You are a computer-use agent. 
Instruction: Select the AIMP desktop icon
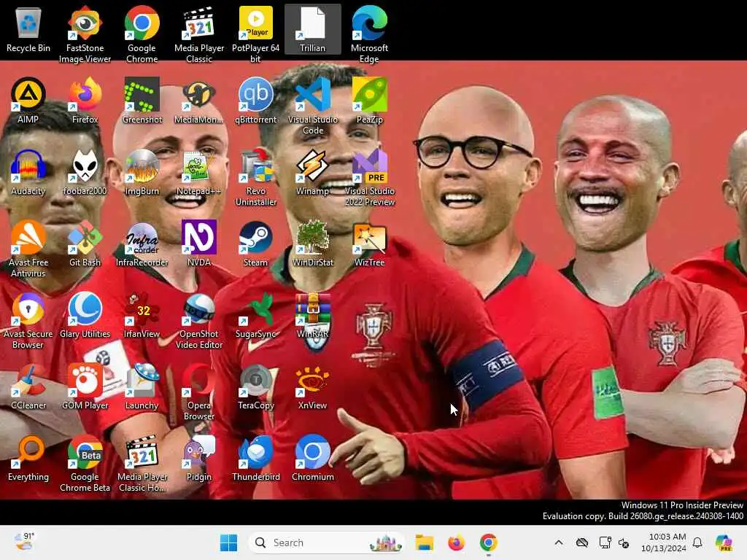click(x=28, y=101)
